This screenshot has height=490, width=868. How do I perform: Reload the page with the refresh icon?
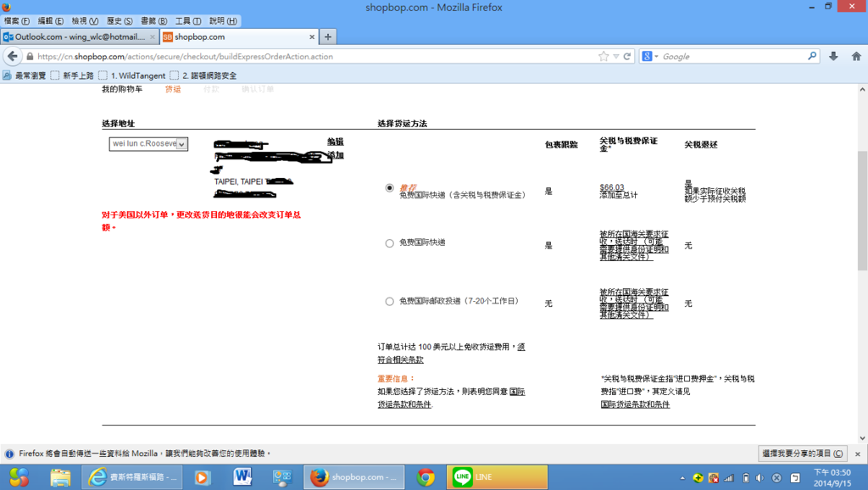point(627,57)
